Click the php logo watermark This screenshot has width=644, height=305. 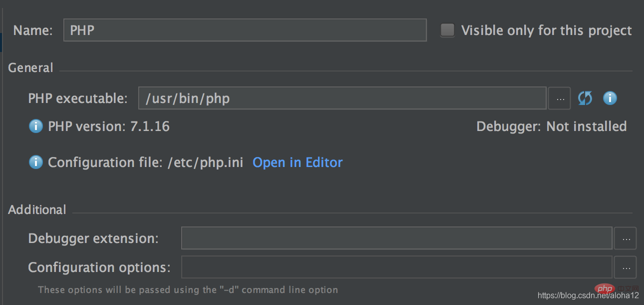pos(605,289)
